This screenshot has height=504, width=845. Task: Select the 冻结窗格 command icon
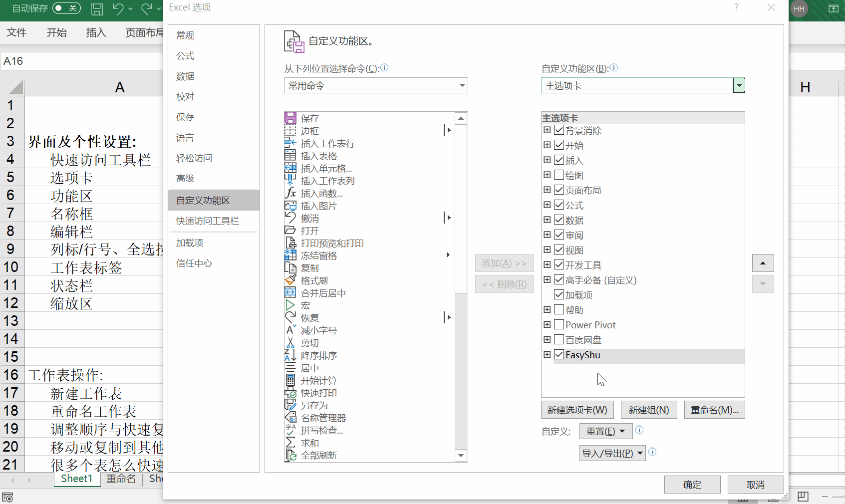pos(290,255)
